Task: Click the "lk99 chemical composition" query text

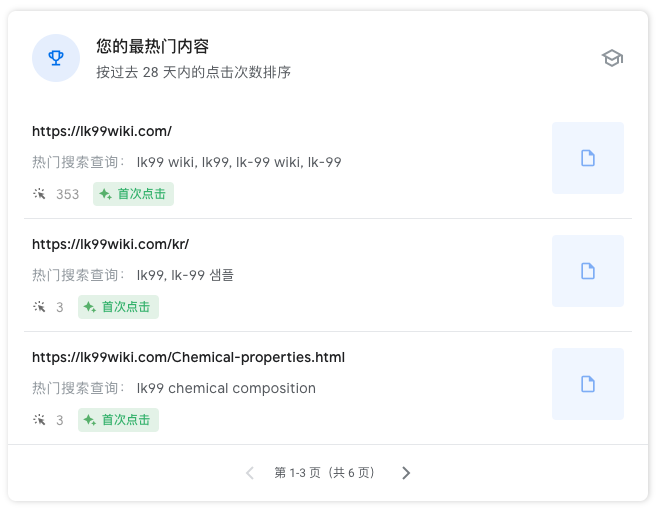Action: pyautogui.click(x=225, y=388)
